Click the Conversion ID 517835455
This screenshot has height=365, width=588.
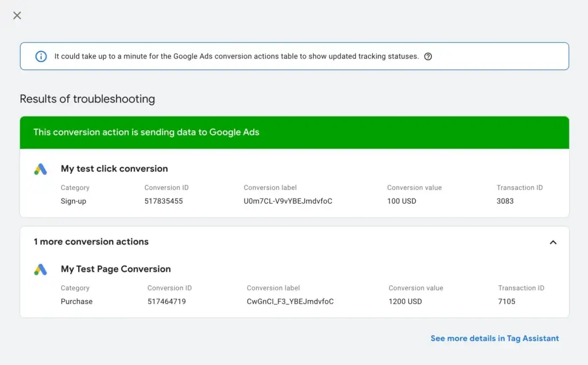(x=165, y=201)
